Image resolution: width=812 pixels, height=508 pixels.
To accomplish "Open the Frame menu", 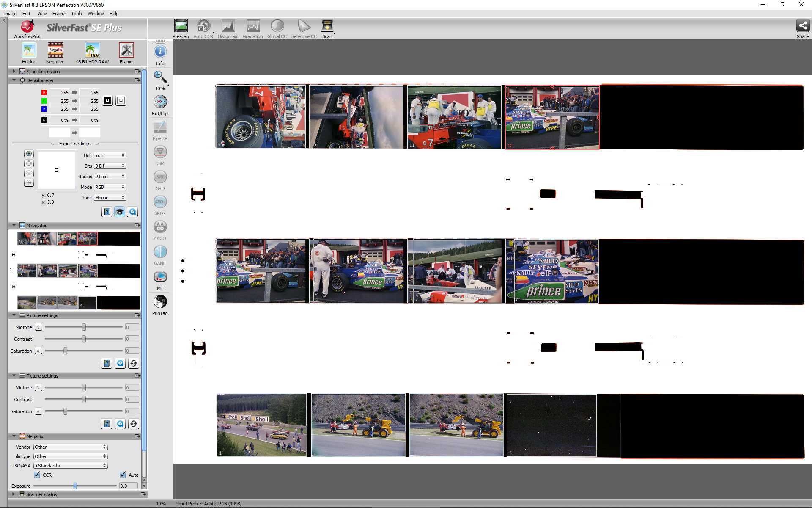I will [x=58, y=14].
